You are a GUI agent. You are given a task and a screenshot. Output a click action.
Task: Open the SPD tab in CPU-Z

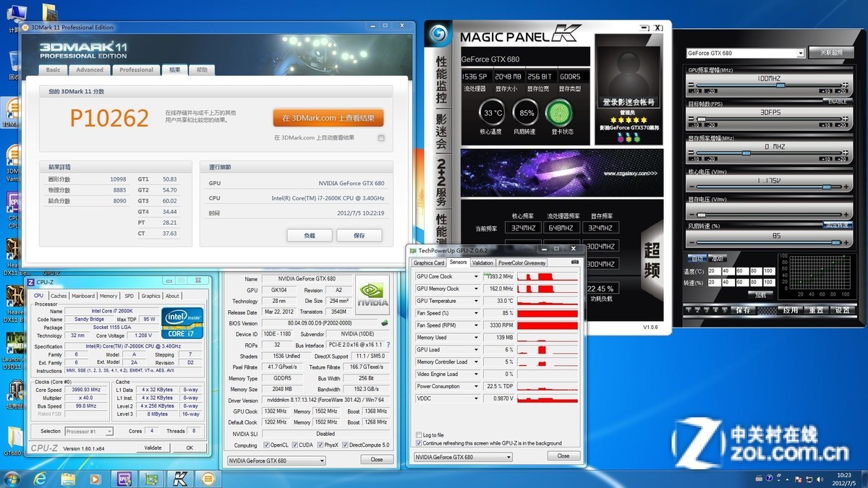[x=129, y=296]
